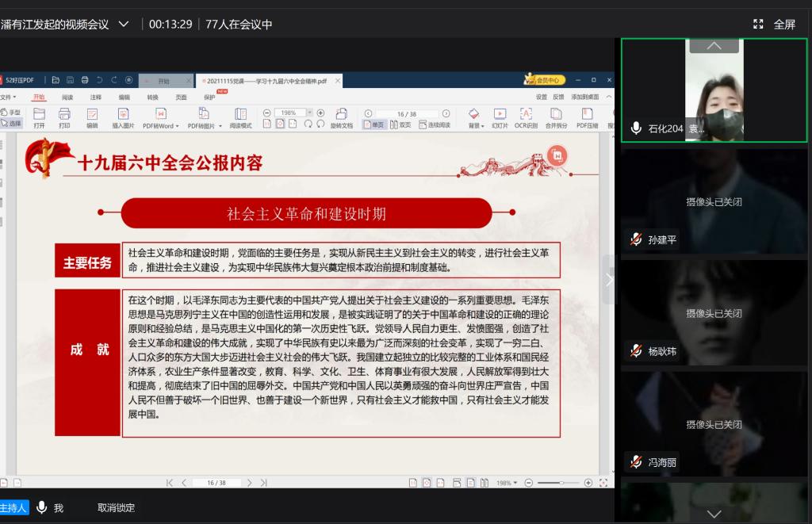Viewport: 812px width, 524px height.
Task: Click the page number field in bottom bar
Action: click(216, 483)
